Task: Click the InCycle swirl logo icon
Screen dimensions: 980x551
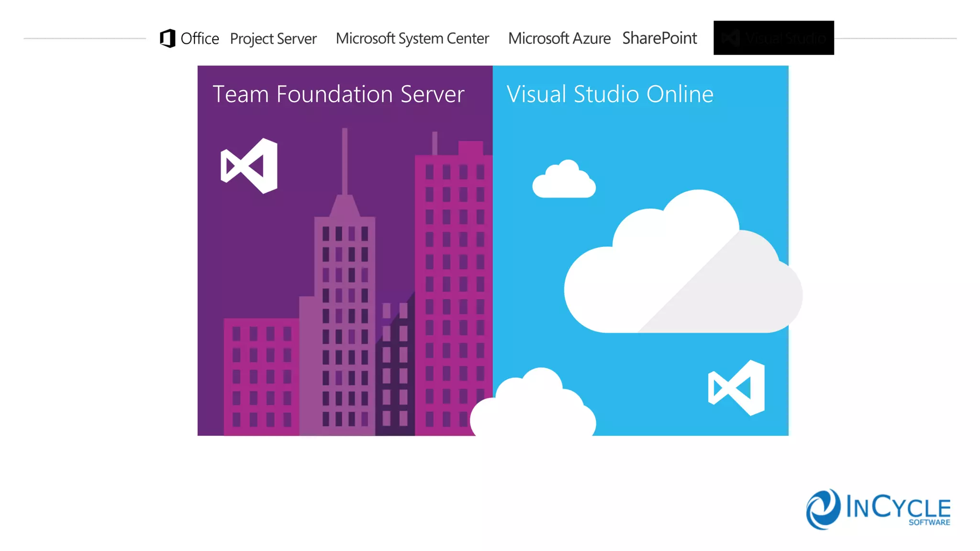Action: pos(823,509)
